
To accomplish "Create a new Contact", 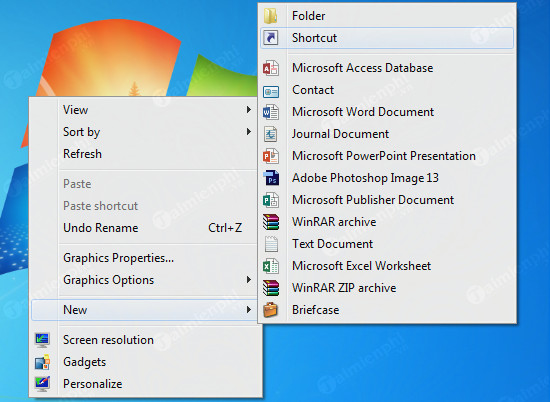I will (x=387, y=90).
